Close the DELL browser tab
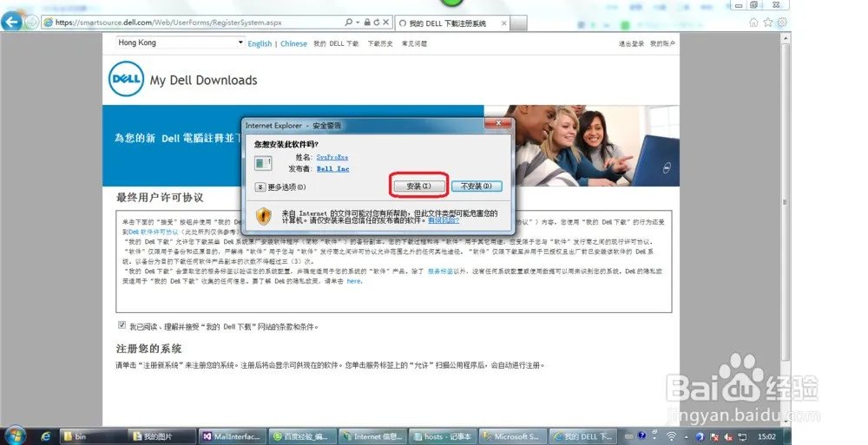The image size is (868, 445). (503, 23)
